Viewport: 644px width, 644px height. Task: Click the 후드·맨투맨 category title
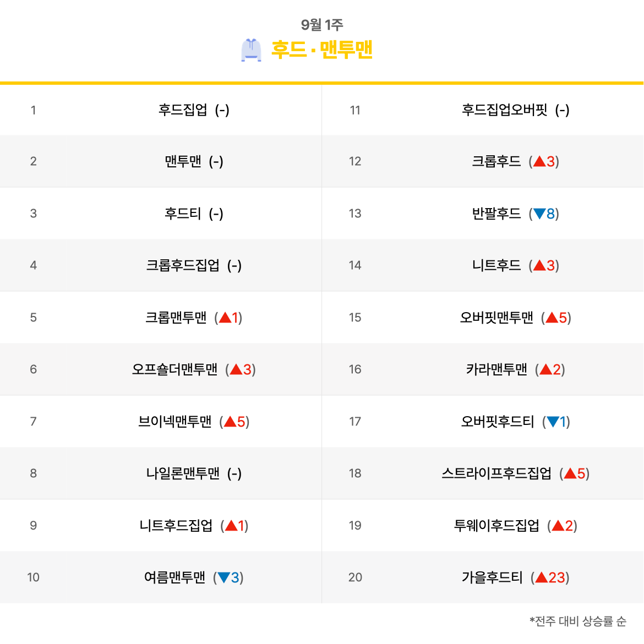click(x=321, y=50)
